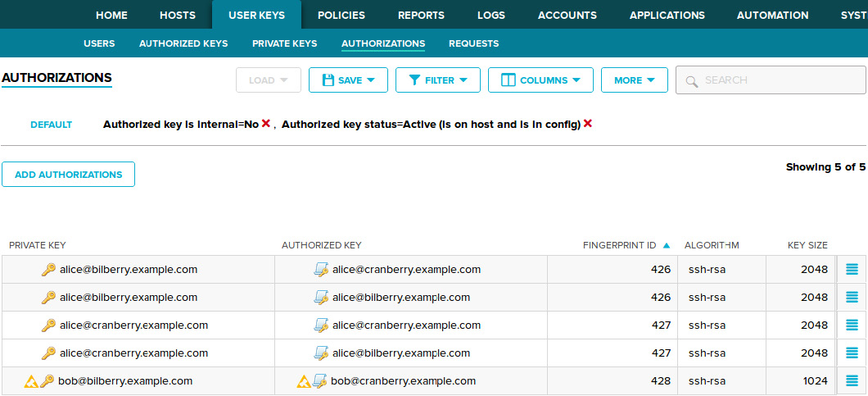Click the Authorizations page heading
The width and height of the screenshot is (868, 396).
tap(57, 78)
